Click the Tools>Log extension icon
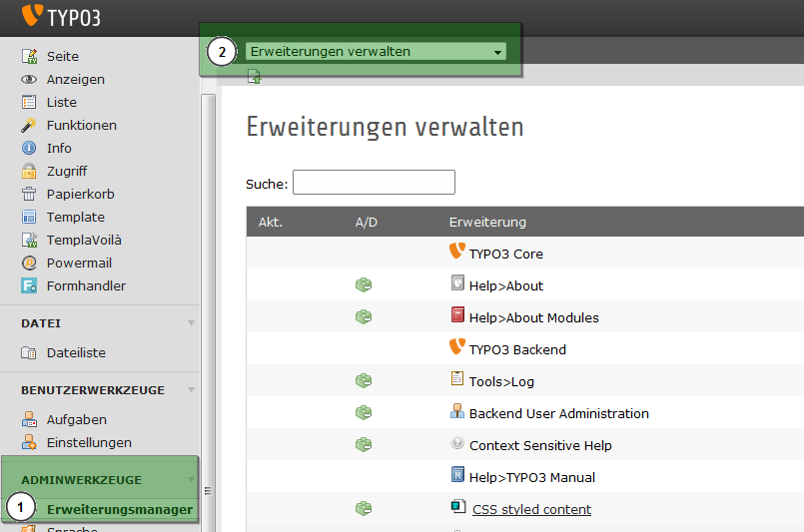 (457, 378)
